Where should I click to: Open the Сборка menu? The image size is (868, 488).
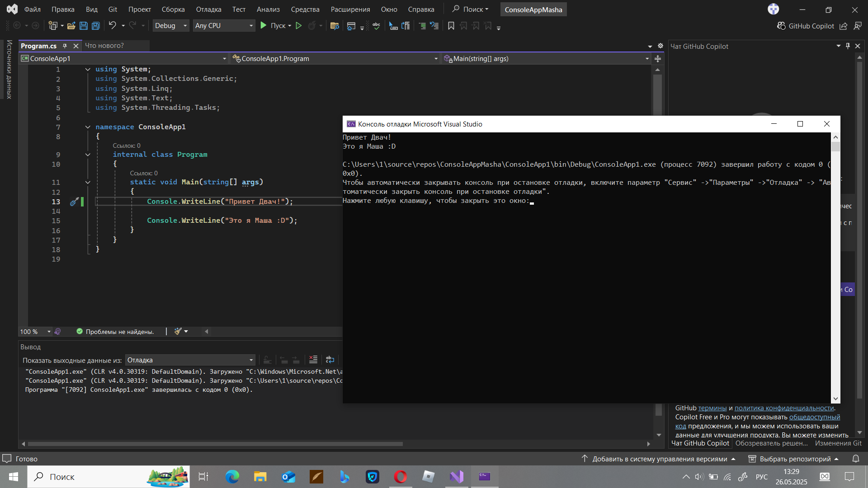173,9
